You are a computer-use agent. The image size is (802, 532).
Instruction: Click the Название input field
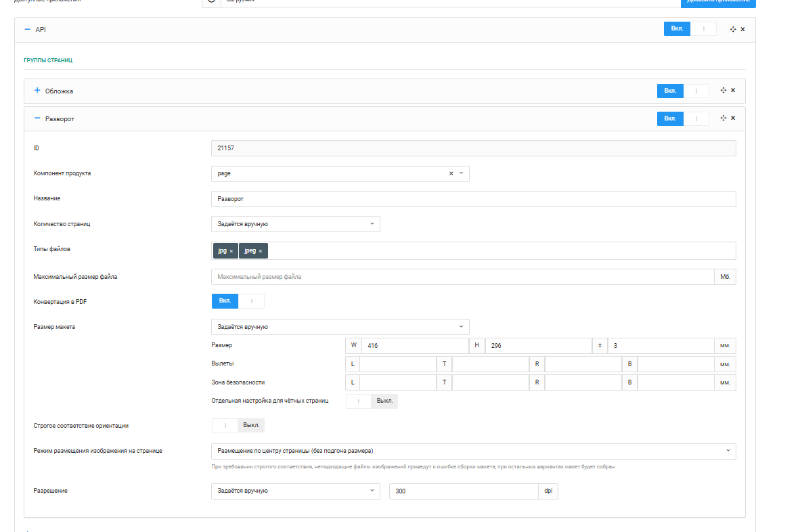point(474,199)
